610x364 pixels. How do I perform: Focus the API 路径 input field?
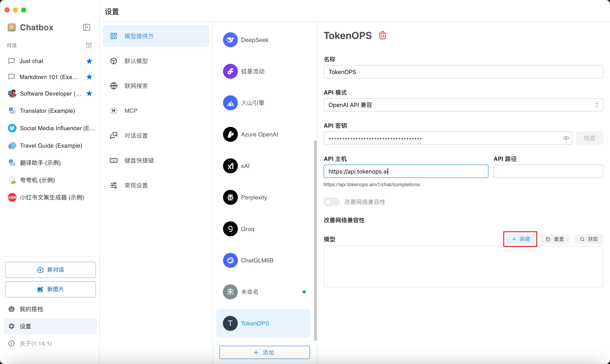coord(548,171)
